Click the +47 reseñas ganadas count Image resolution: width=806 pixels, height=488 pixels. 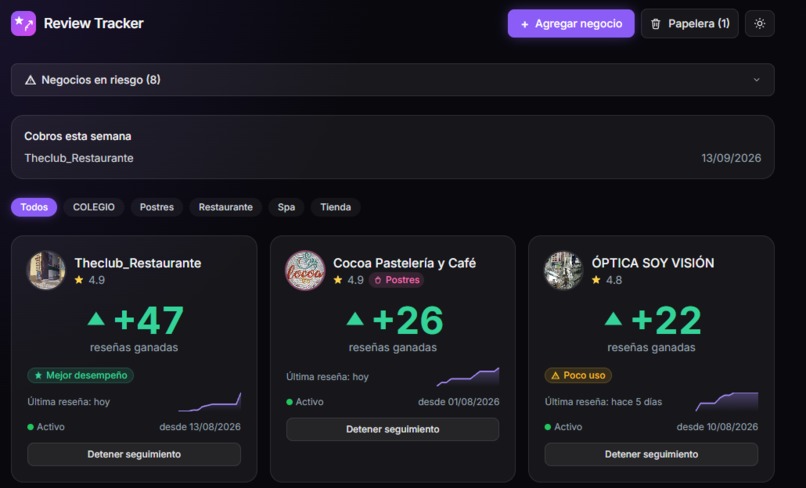[149, 320]
